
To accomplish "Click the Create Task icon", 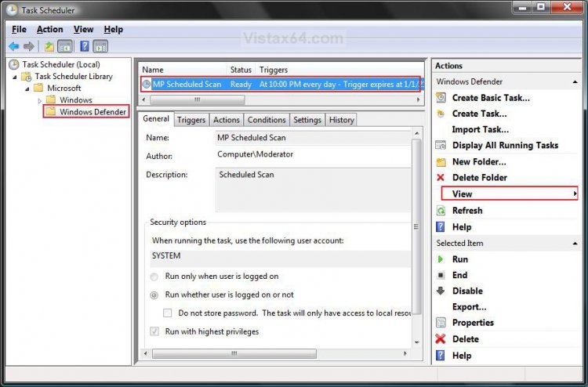I will click(x=441, y=114).
